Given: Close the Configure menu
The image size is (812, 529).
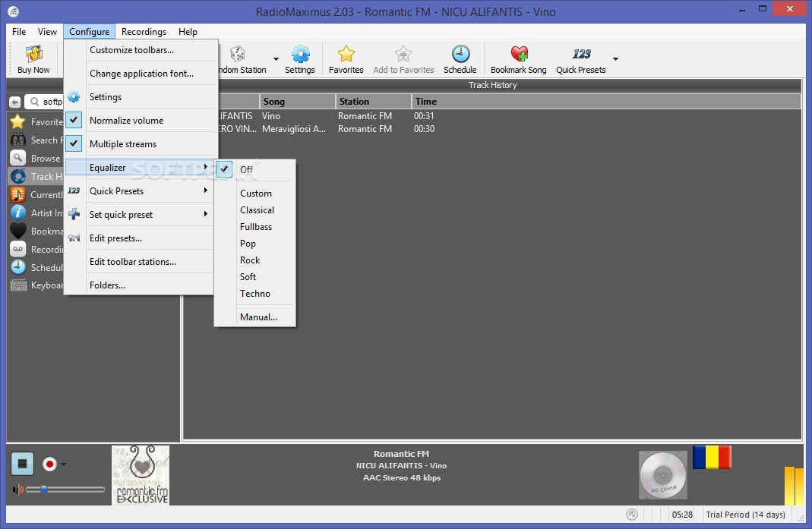Looking at the screenshot, I should [89, 32].
